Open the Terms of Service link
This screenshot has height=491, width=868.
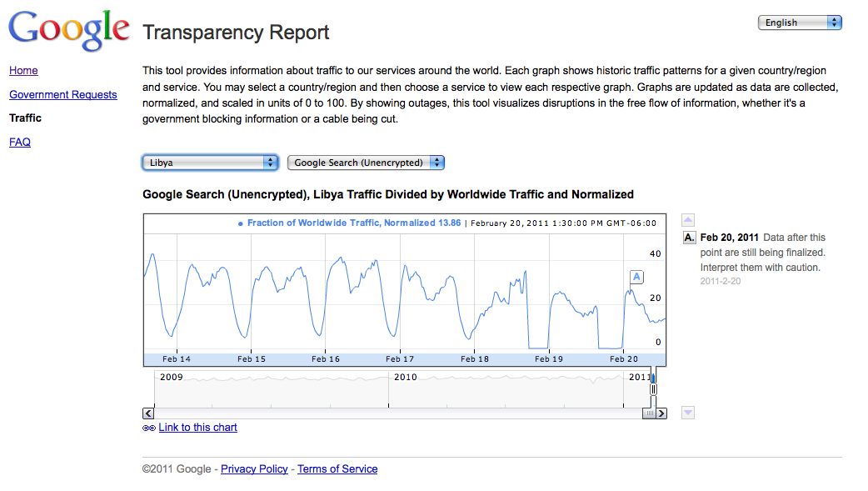click(x=337, y=469)
